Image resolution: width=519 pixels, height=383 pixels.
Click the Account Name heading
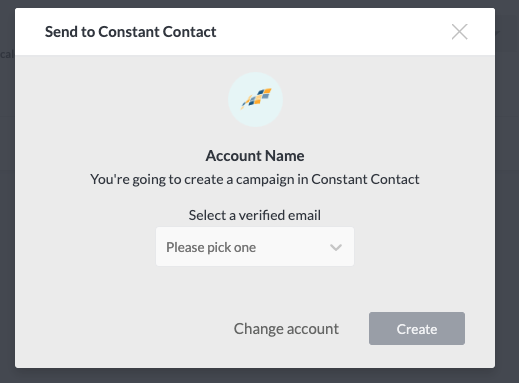pos(255,156)
